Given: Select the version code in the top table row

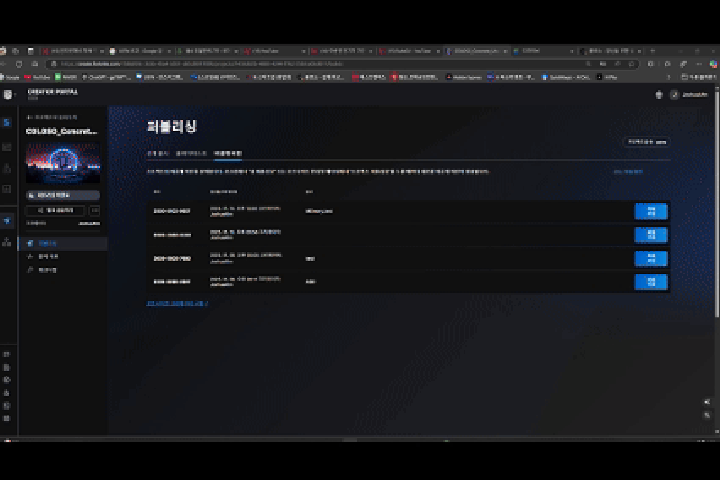Looking at the screenshot, I should tap(172, 211).
